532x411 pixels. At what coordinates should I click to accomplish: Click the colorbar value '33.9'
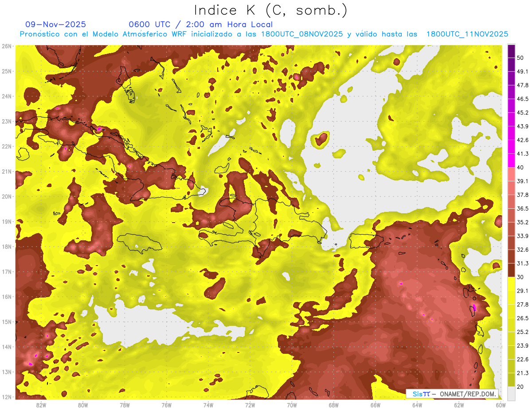523,236
